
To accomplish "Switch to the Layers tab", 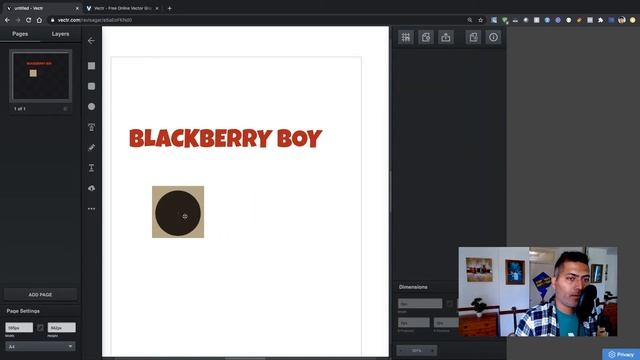I will click(x=60, y=34).
